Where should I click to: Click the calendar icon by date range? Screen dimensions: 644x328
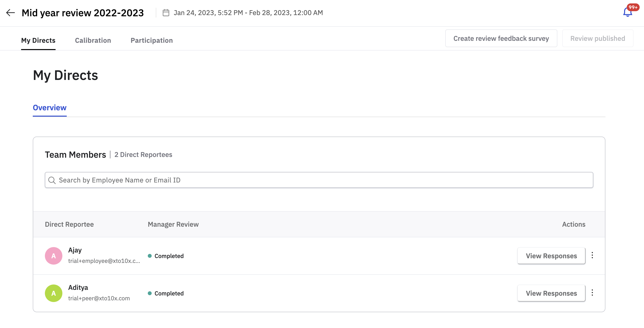pos(166,13)
